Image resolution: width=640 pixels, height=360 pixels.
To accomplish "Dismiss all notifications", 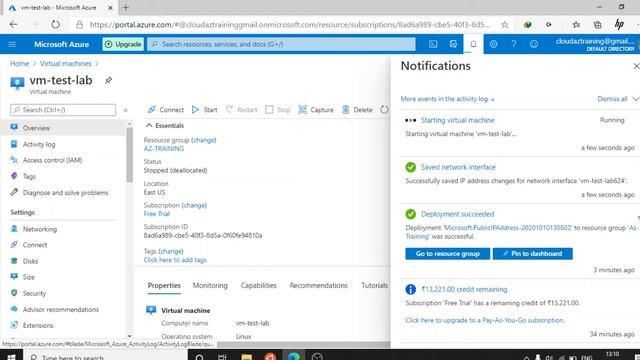I will [612, 99].
